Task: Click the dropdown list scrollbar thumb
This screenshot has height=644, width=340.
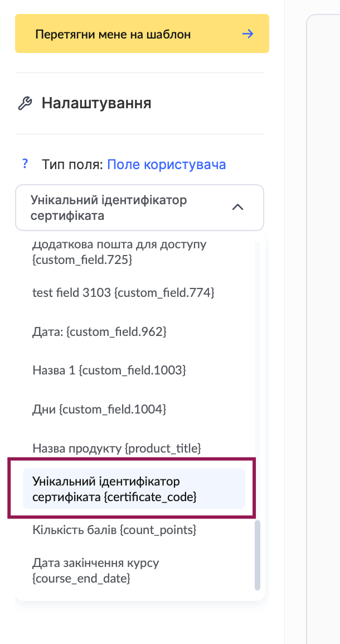Action: 257,555
